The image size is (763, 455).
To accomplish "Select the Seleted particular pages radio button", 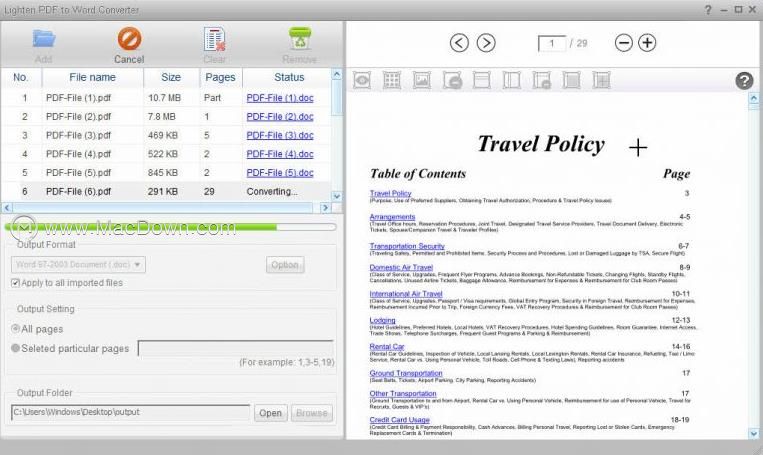I will [16, 348].
